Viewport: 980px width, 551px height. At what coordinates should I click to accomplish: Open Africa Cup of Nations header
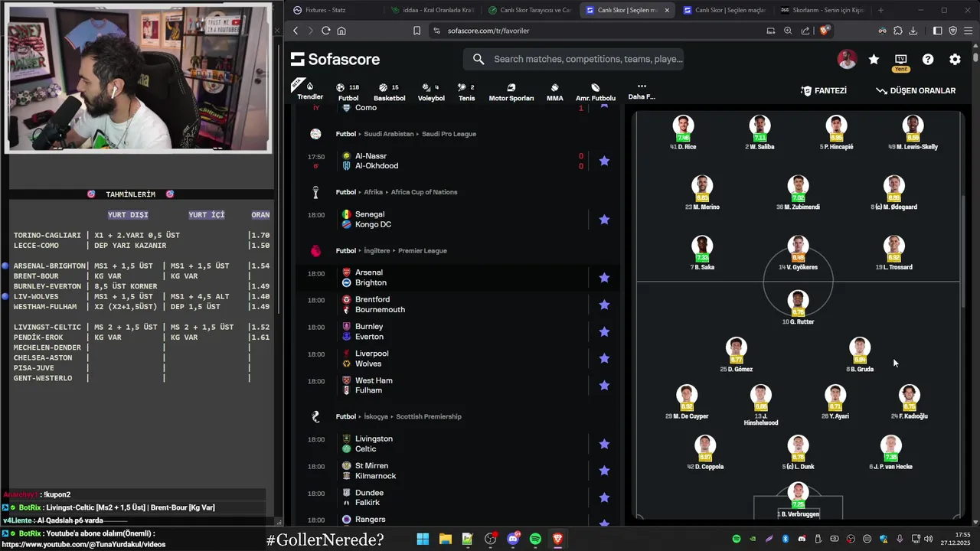point(423,192)
